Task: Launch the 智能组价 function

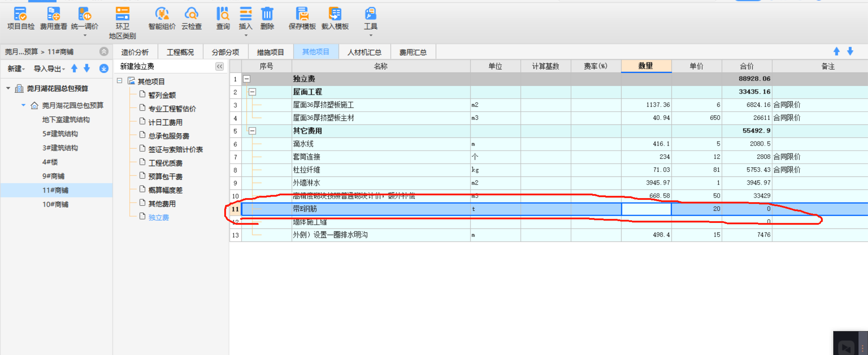Action: tap(162, 18)
